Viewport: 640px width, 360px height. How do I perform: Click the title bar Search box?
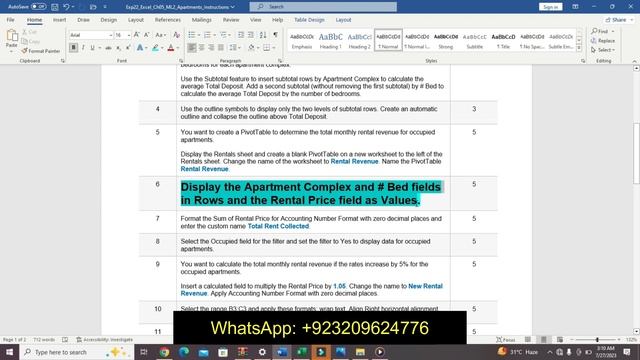pos(322,7)
